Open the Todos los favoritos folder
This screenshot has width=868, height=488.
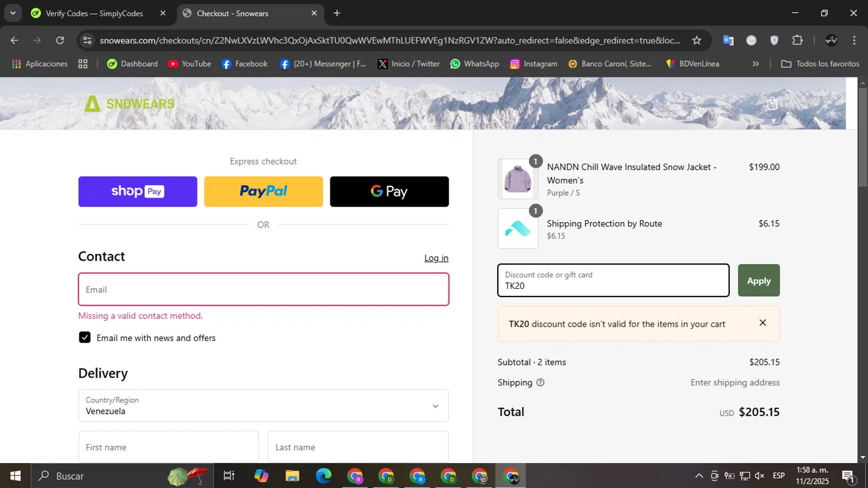click(x=820, y=64)
